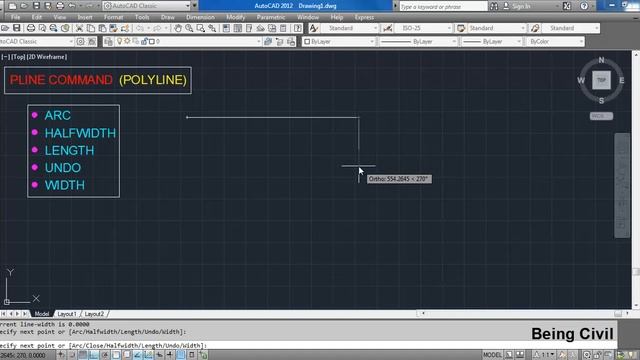
Task: Open the Autodesk Exchange X icon
Action: (567, 6)
